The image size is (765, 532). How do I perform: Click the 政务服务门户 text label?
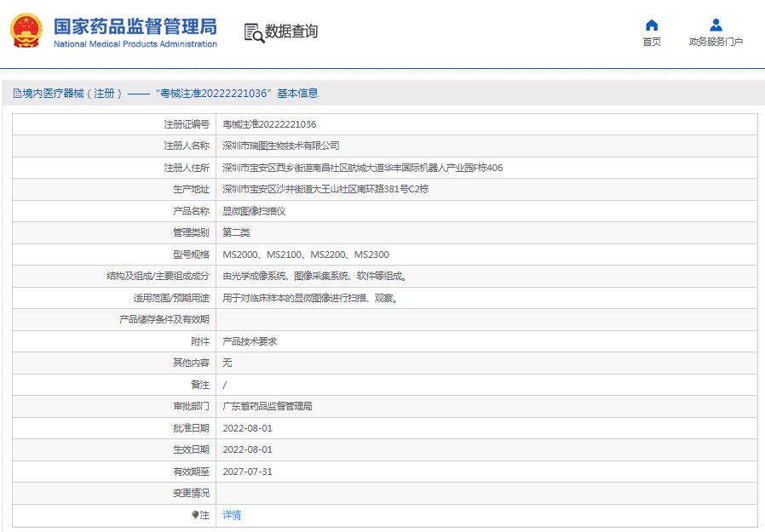716,42
